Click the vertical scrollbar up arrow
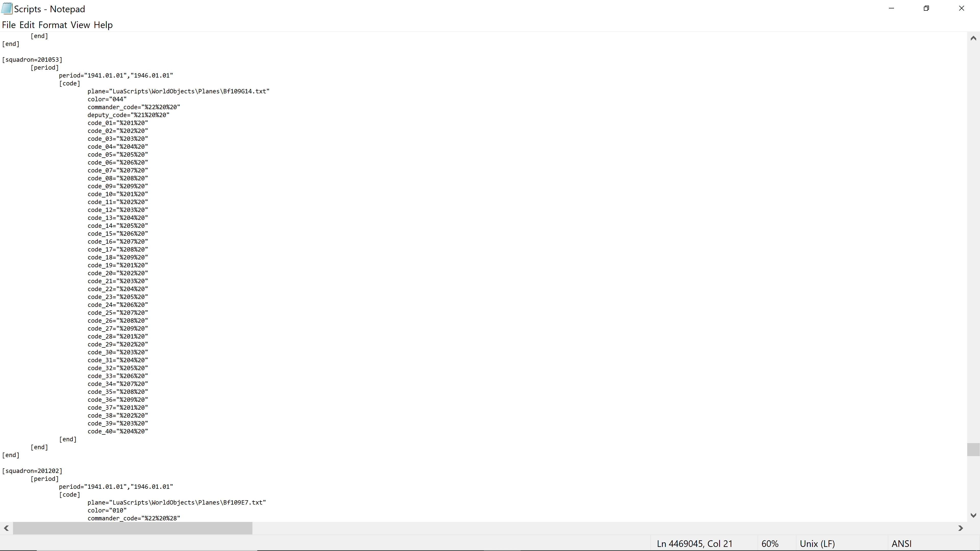 [x=974, y=38]
